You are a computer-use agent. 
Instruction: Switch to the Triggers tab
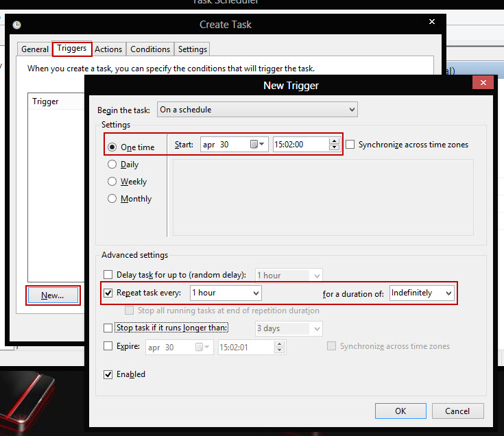pos(72,49)
